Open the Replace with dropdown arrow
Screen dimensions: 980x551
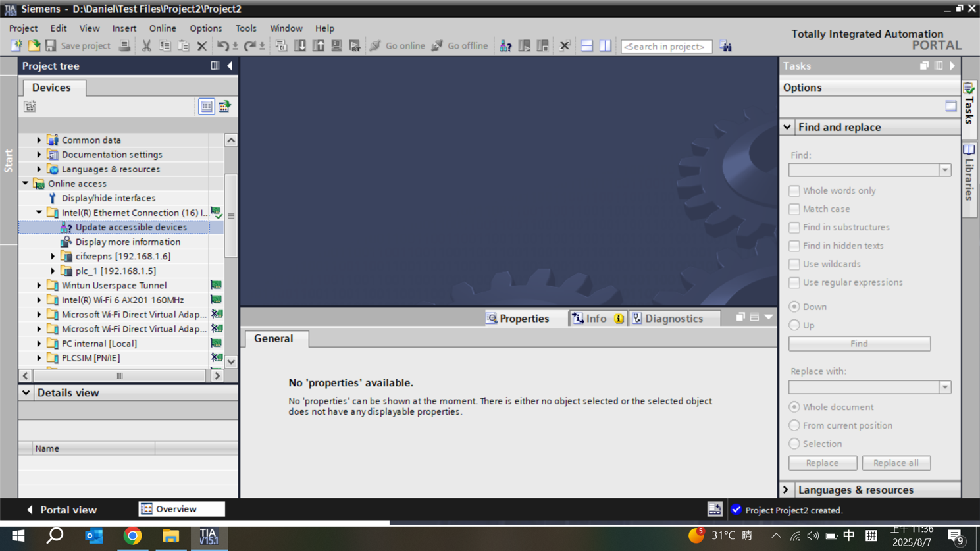pyautogui.click(x=944, y=387)
